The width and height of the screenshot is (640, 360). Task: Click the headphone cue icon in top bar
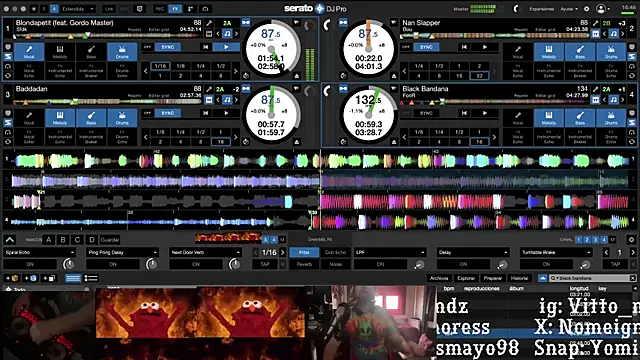point(205,9)
